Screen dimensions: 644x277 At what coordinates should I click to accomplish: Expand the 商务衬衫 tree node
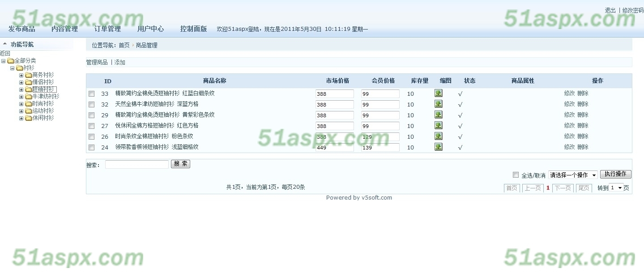coord(21,75)
